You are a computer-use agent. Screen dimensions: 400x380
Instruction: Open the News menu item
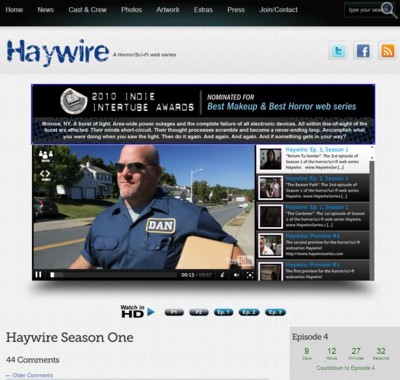pos(46,10)
